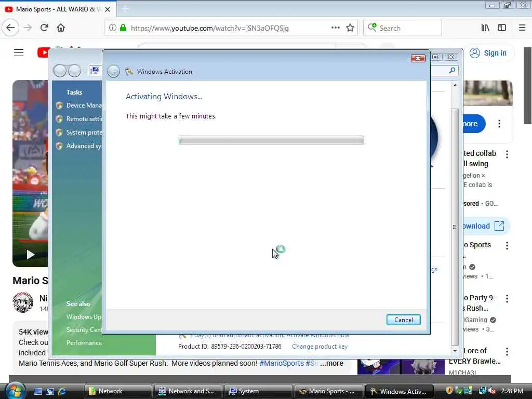This screenshot has width=532, height=399.
Task: Open a new Firefox tab
Action: [x=125, y=8]
